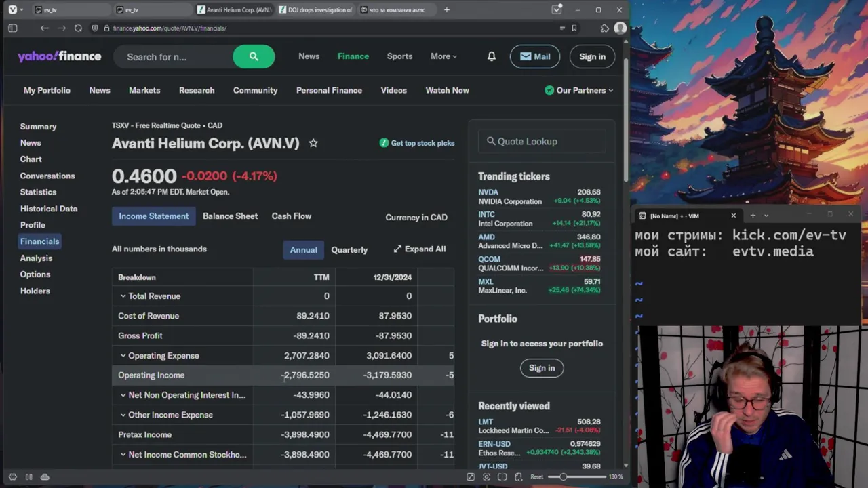Reload the page with the refresh icon
The image size is (868, 488).
point(78,28)
